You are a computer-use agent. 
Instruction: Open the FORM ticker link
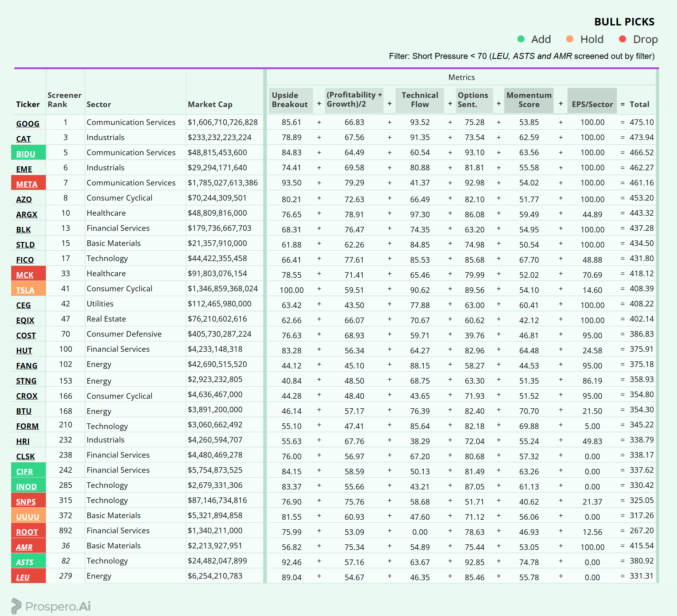pos(27,426)
